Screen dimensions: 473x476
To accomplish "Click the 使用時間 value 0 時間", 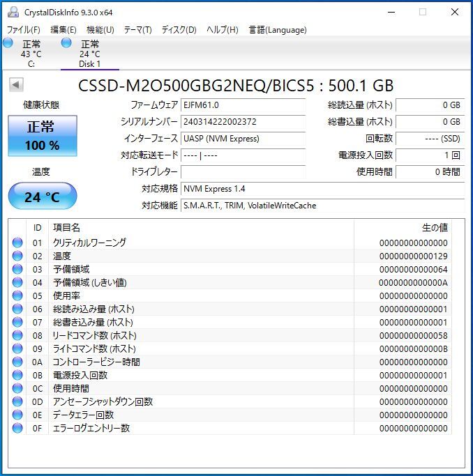I will (430, 172).
